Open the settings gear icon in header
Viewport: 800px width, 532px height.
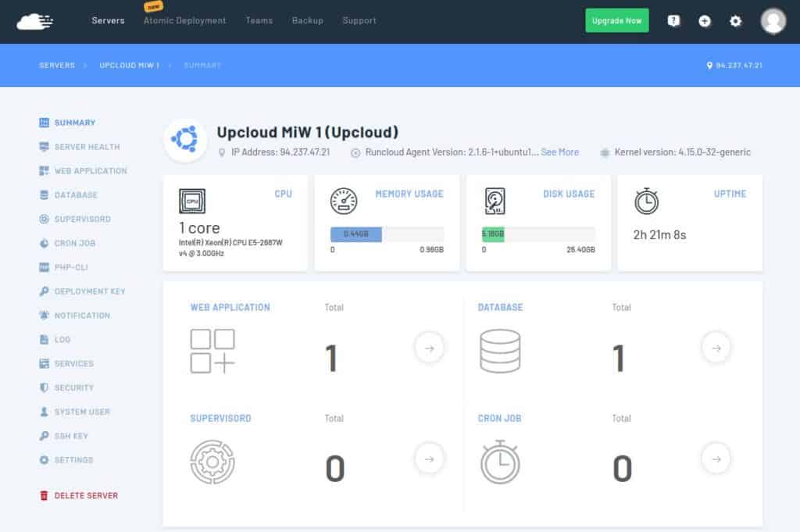pos(735,21)
